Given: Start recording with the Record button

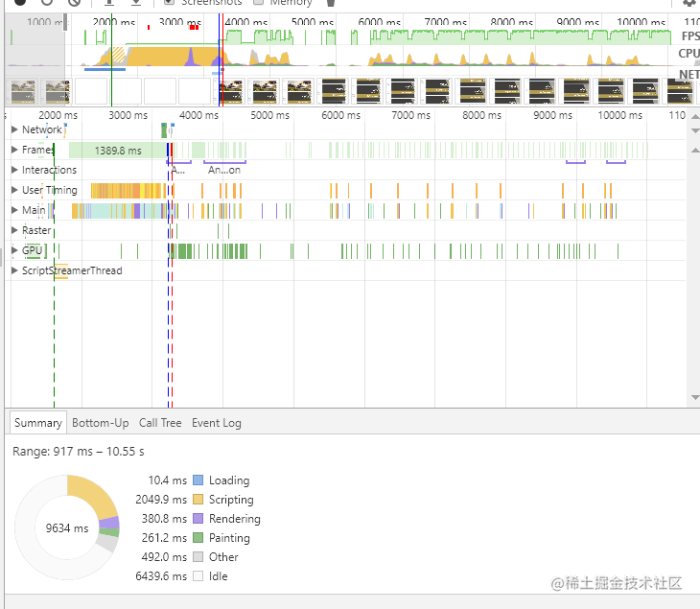Looking at the screenshot, I should [x=19, y=2].
